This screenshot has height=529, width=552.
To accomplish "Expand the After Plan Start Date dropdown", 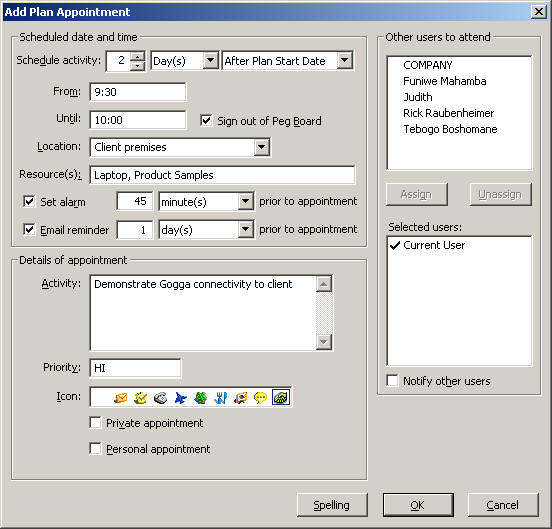I will 344,61.
